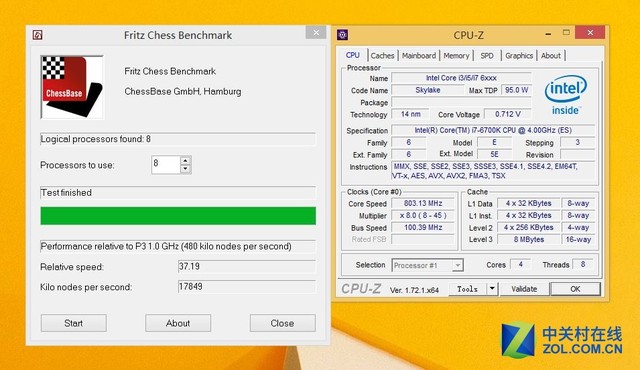Click the Tools button in CPU-Z

point(467,289)
